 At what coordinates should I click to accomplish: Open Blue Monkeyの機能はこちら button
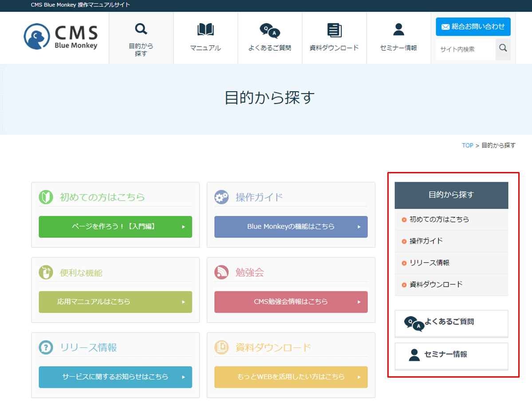(291, 226)
